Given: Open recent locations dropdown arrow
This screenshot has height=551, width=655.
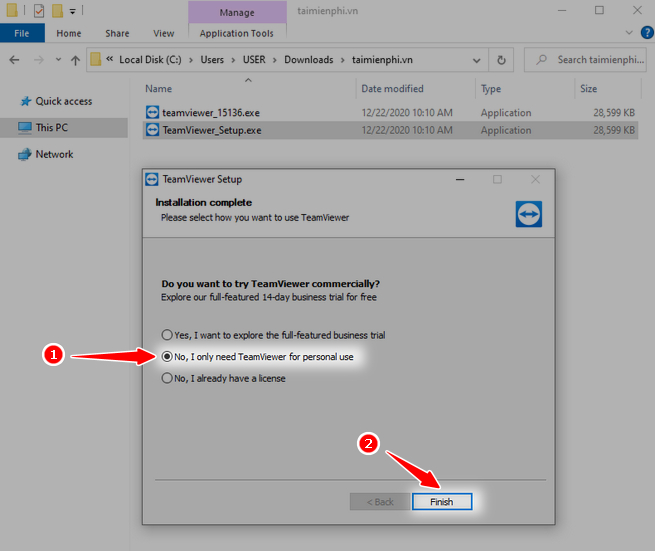Looking at the screenshot, I should click(58, 60).
